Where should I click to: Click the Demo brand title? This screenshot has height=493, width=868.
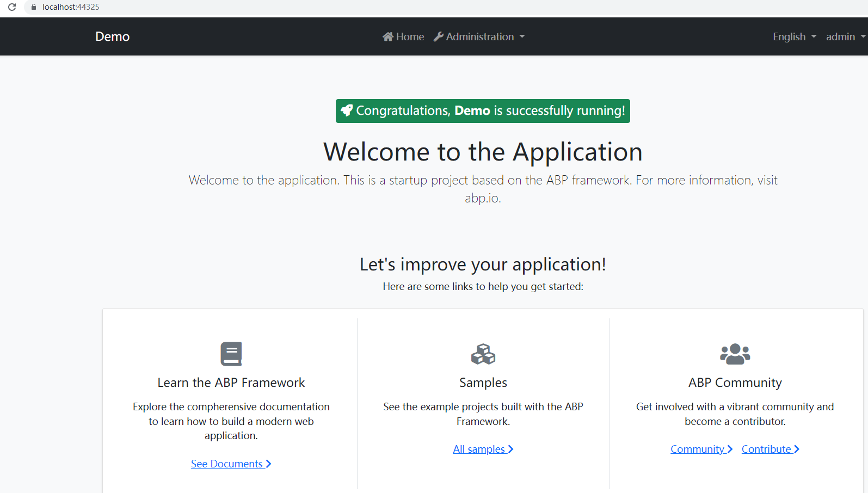point(113,36)
